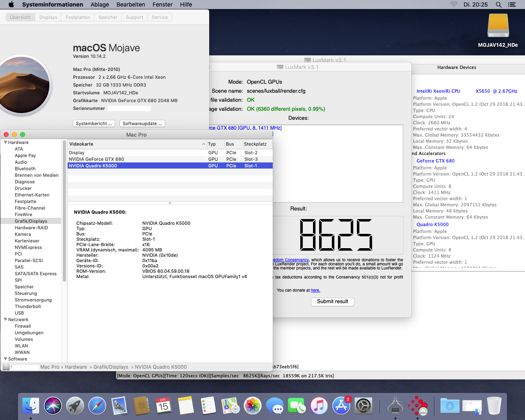Open the Apple menu
525x420 pixels.
coord(11,5)
